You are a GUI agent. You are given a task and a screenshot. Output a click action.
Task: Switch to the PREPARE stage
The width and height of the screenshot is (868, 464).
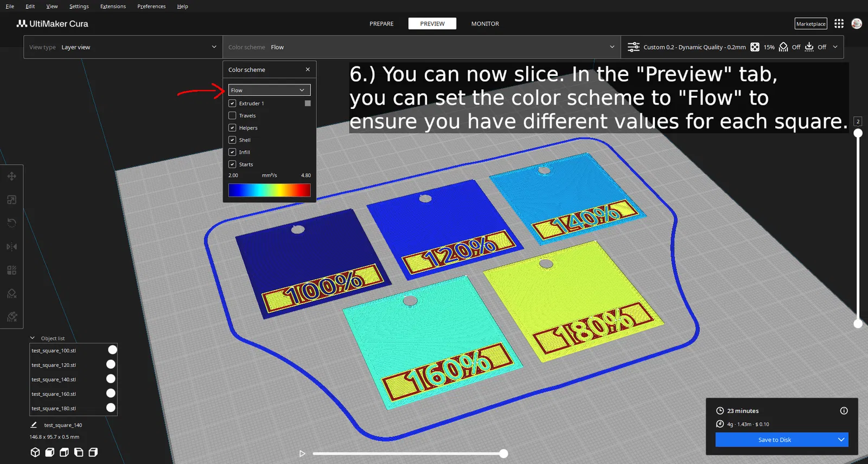pyautogui.click(x=381, y=24)
